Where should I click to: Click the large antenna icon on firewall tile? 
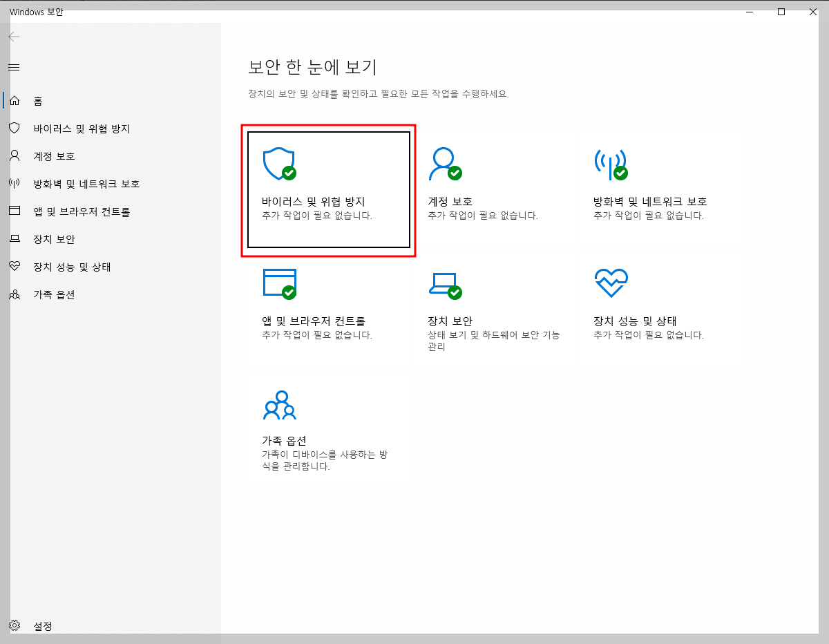611,164
